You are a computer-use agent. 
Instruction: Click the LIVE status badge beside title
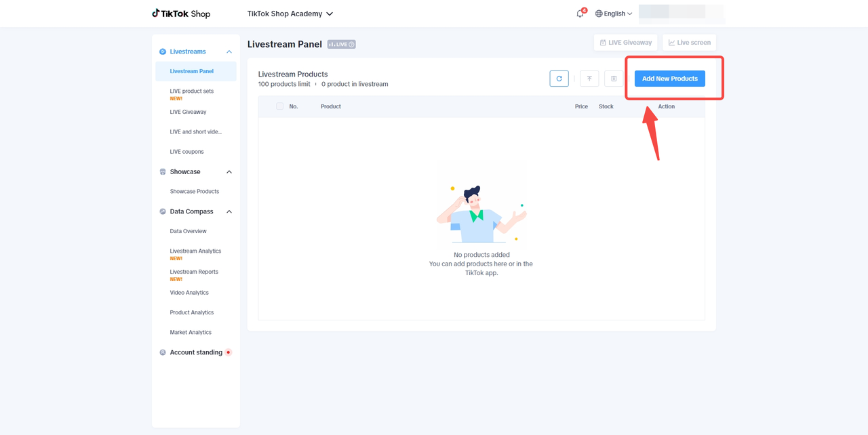341,44
